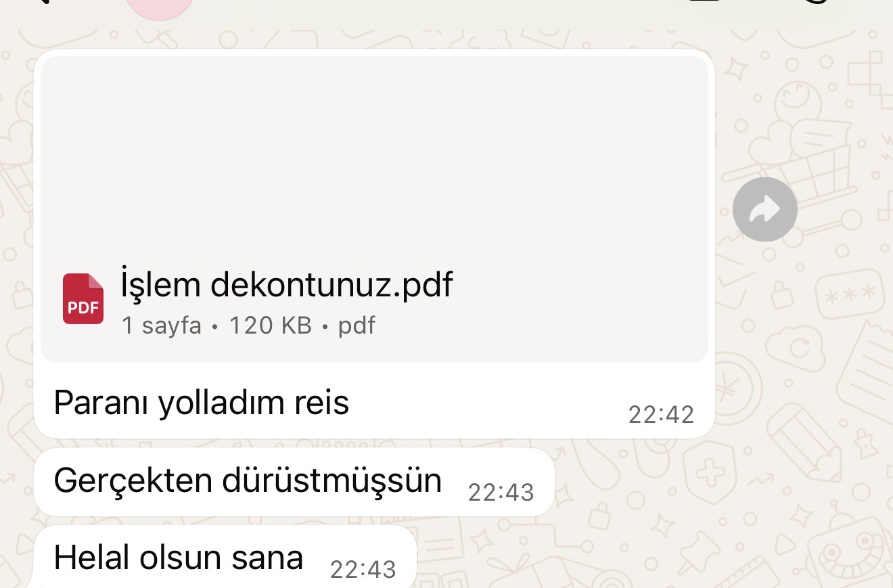
Task: Start a video call from header icon
Action: tap(706, 2)
